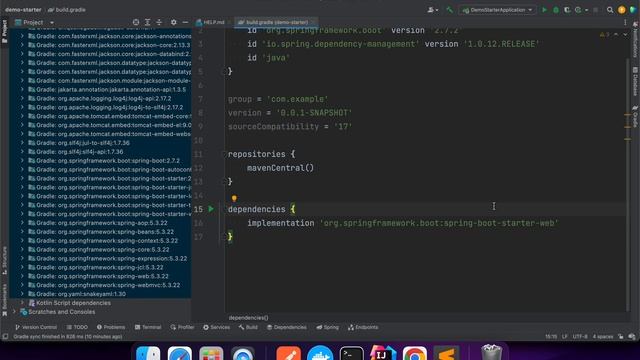Open the profiler run options dropdown arrow
The height and width of the screenshot is (360, 640).
(586, 10)
